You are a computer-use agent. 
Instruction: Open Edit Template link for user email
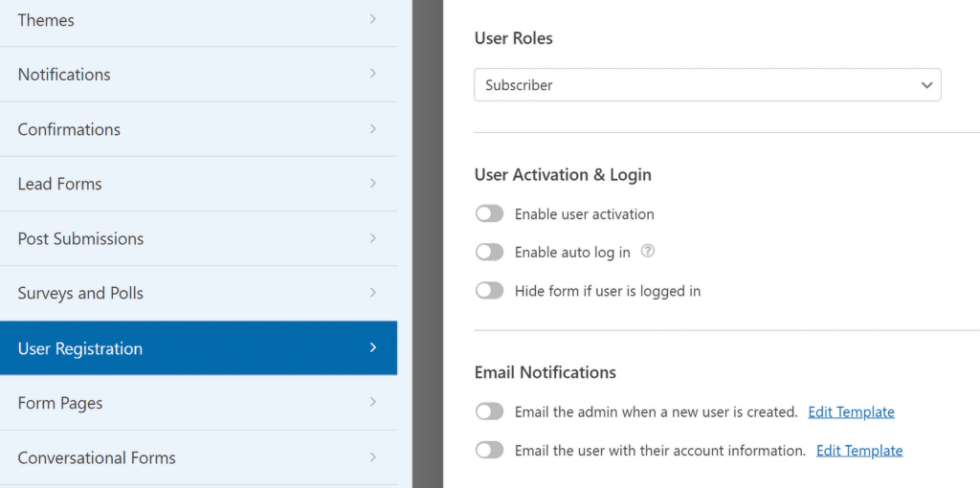tap(859, 451)
